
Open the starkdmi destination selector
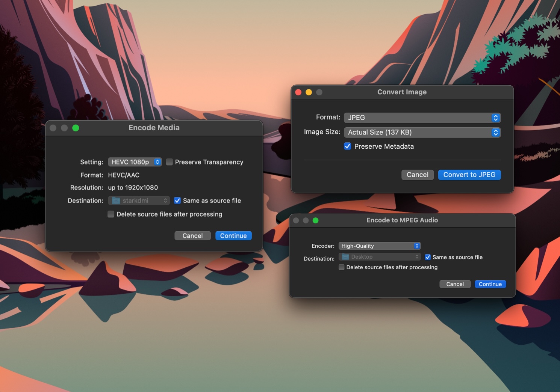[x=139, y=201]
